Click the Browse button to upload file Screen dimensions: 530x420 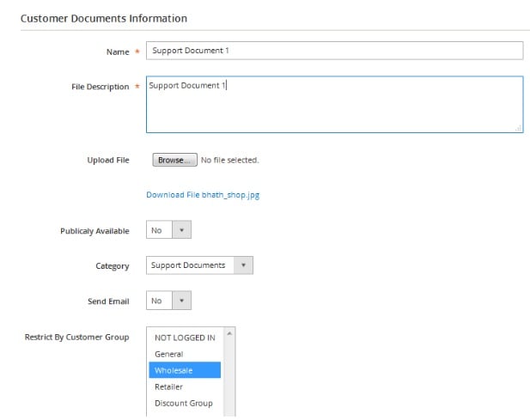pyautogui.click(x=174, y=160)
